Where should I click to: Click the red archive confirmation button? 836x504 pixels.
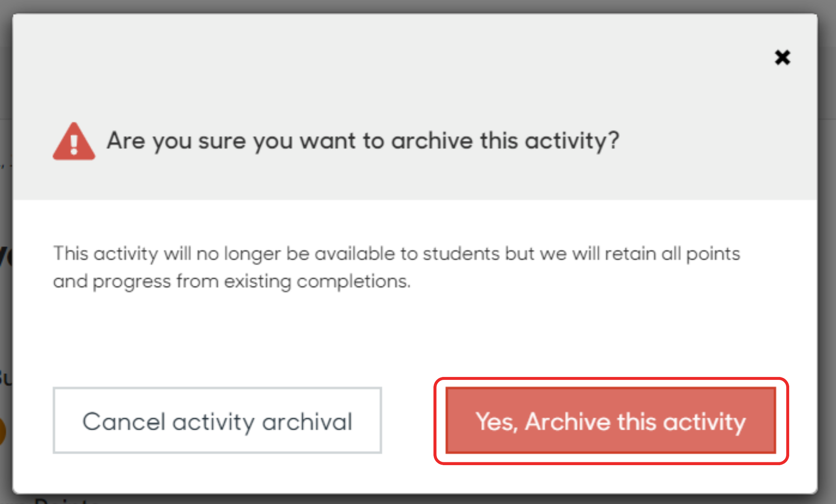[611, 420]
